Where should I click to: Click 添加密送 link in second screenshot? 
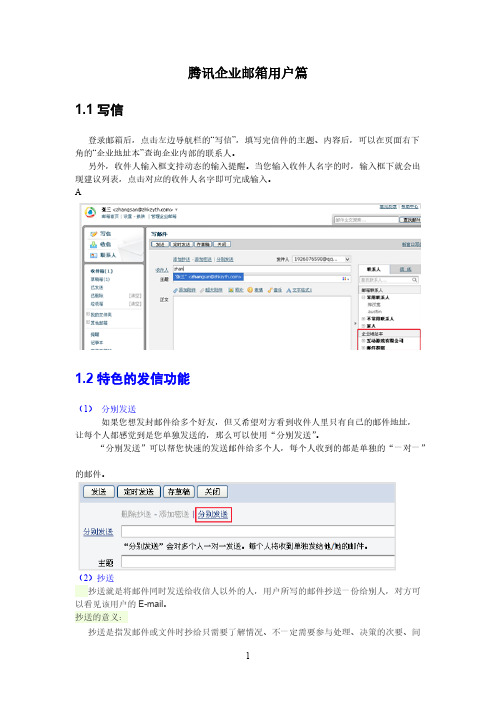(174, 514)
